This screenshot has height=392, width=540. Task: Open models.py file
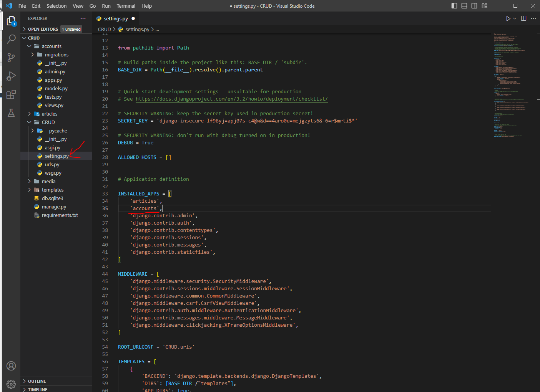[56, 88]
